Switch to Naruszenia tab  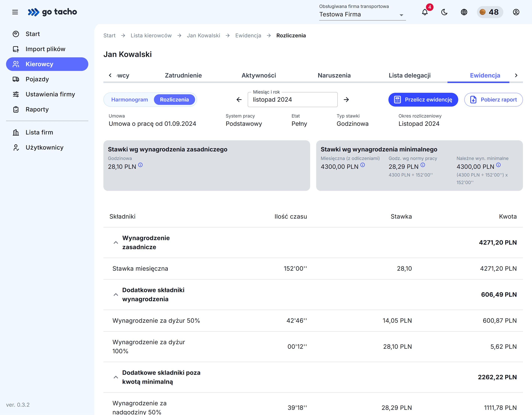click(x=334, y=75)
